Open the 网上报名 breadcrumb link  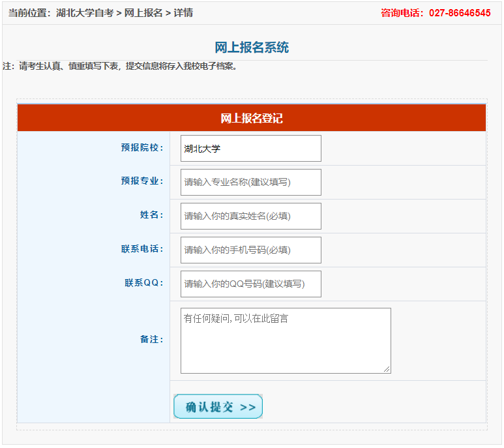pos(143,13)
